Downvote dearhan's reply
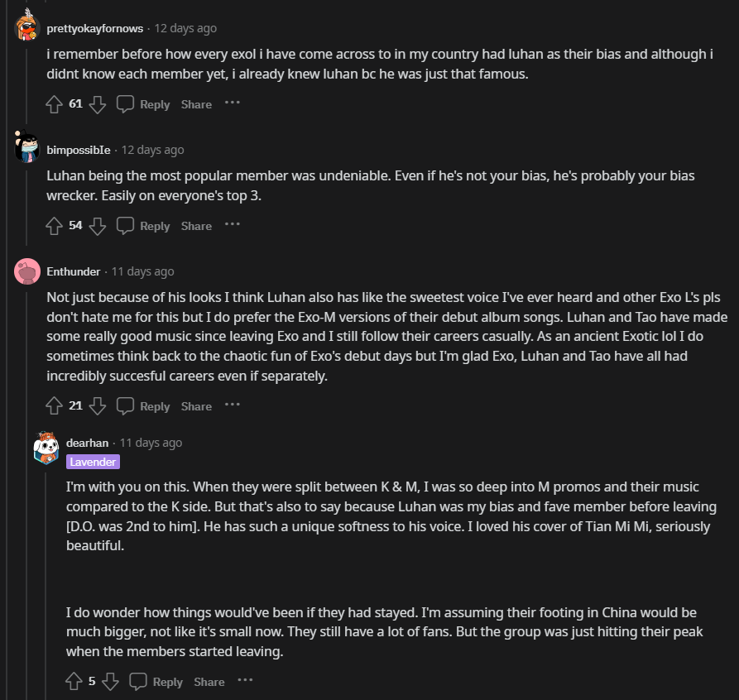The image size is (739, 700). tap(110, 682)
